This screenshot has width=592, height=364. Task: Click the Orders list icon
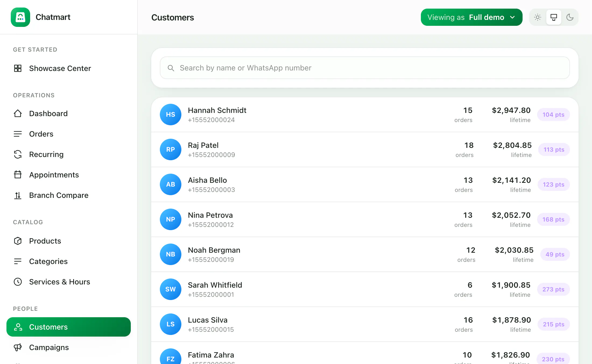(18, 134)
